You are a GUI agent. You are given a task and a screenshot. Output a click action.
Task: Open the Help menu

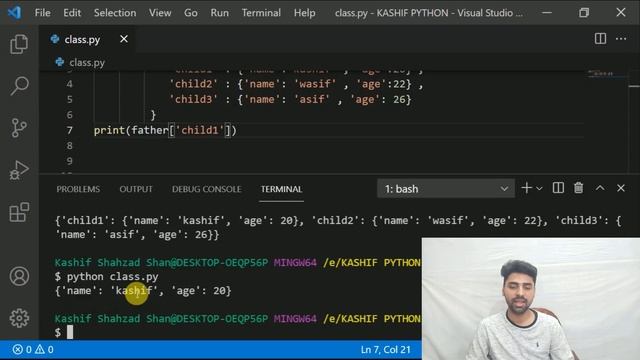click(304, 13)
